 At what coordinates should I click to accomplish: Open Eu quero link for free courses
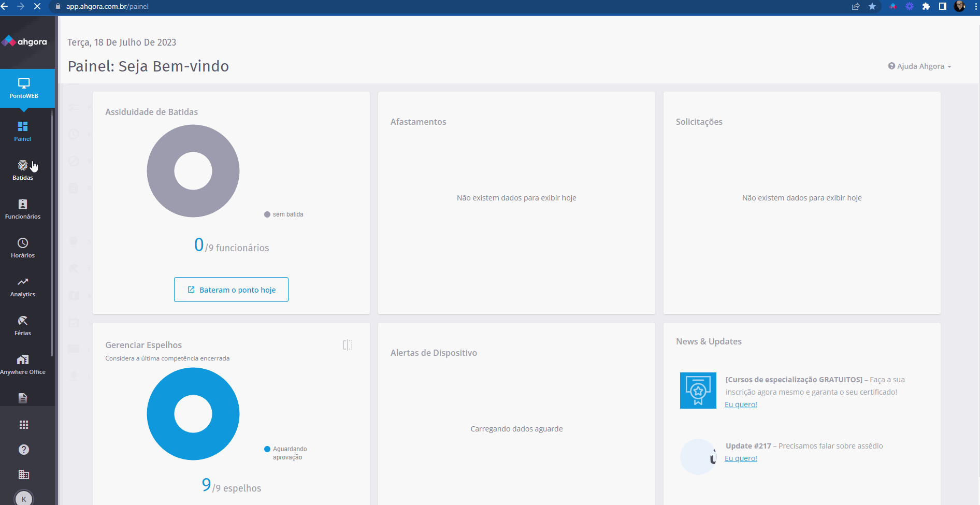pos(741,405)
